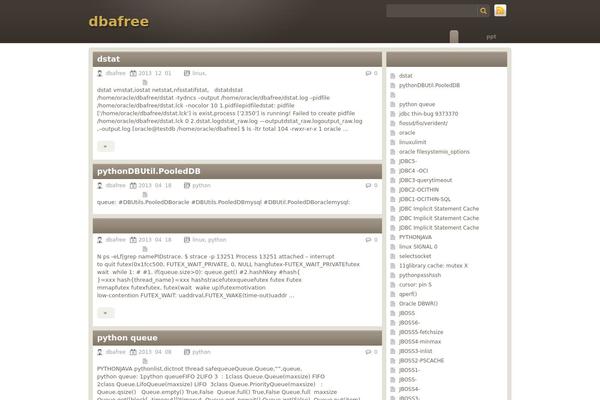The width and height of the screenshot is (600, 400).
Task: Open the pythonDBUtil.PooledDB post title
Action: 148,171
